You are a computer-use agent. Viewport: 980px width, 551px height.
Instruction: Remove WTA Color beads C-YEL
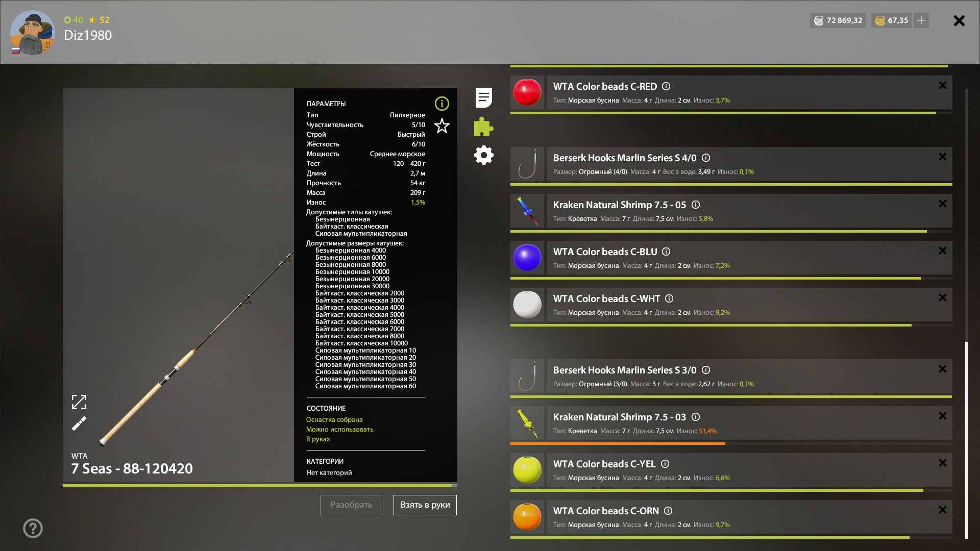pyautogui.click(x=943, y=463)
